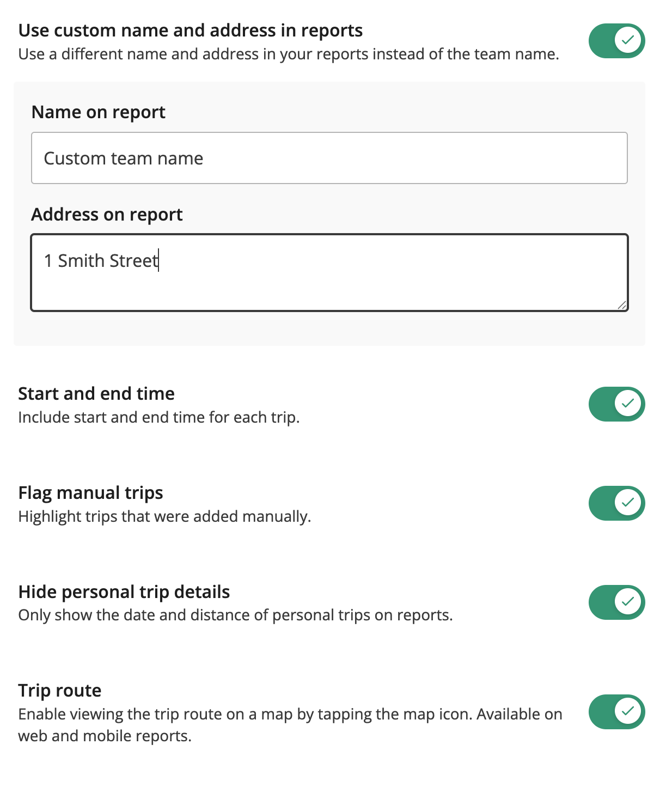The image size is (672, 793).
Task: Switch off the 'Trip route' option
Action: point(616,712)
